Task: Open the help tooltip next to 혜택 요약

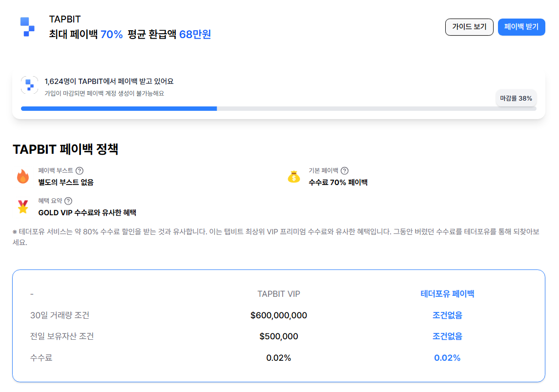Action: pos(68,201)
